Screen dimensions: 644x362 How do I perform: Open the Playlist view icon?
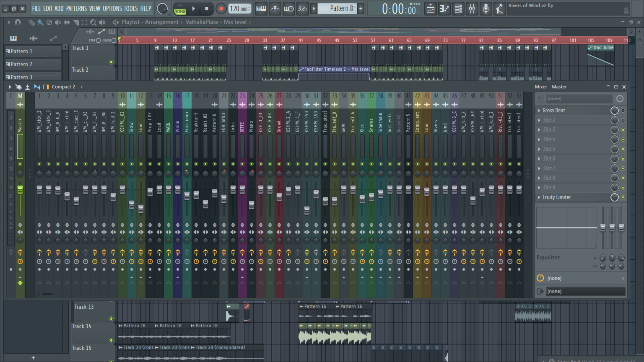click(x=431, y=9)
